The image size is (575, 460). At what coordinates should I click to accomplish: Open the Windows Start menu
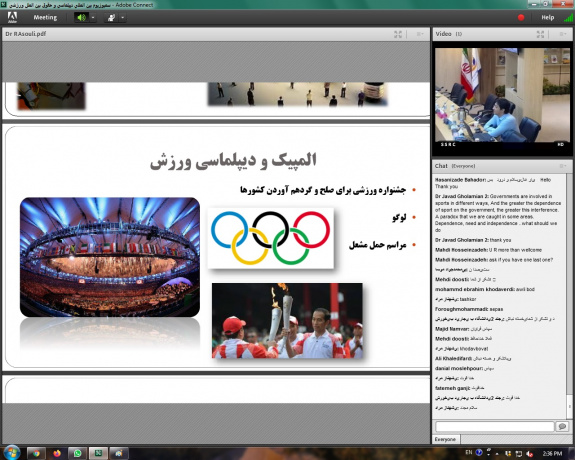[x=12, y=453]
